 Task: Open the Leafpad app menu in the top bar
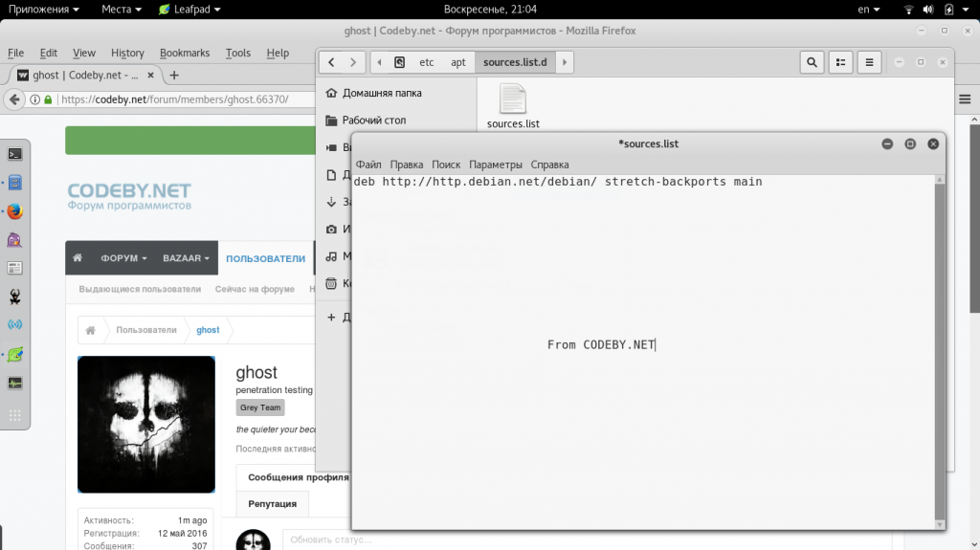point(189,10)
